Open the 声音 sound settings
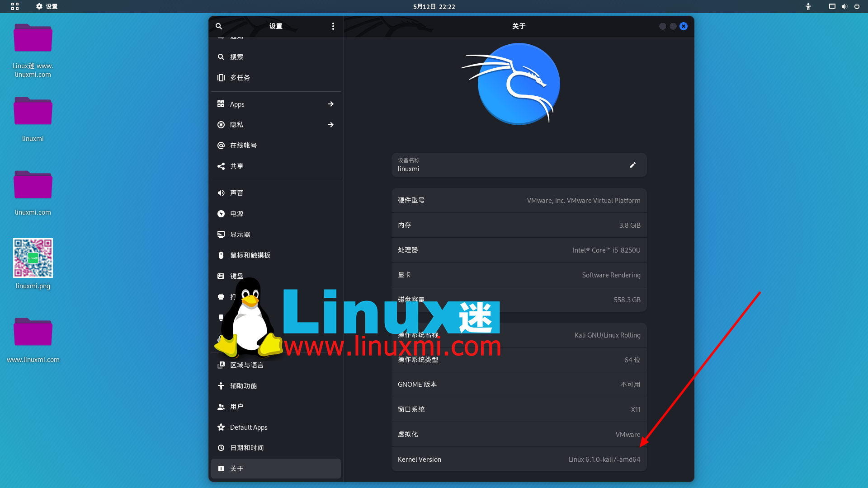868x488 pixels. coord(276,193)
